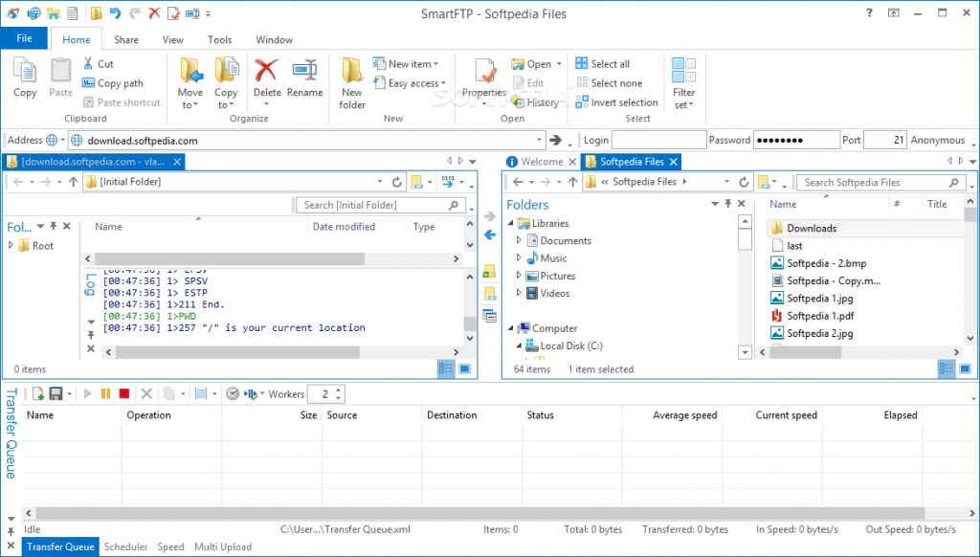Open the address bar dropdown arrow

(539, 140)
